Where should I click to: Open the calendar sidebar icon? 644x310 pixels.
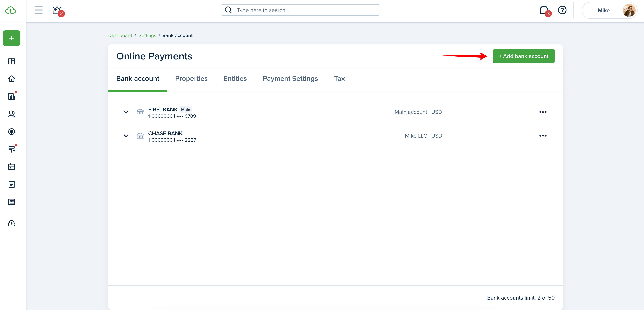[x=12, y=167]
